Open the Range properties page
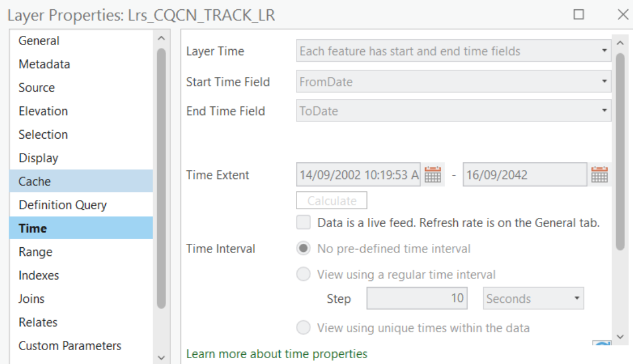The width and height of the screenshot is (633, 364). click(x=40, y=251)
